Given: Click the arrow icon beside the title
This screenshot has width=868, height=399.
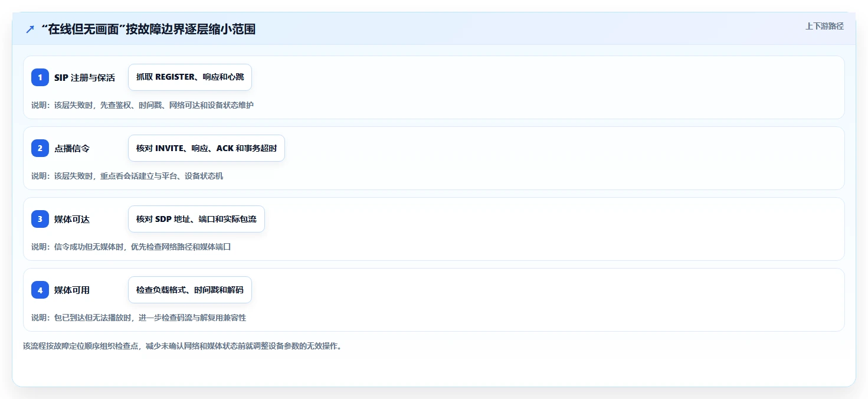Looking at the screenshot, I should click(30, 29).
